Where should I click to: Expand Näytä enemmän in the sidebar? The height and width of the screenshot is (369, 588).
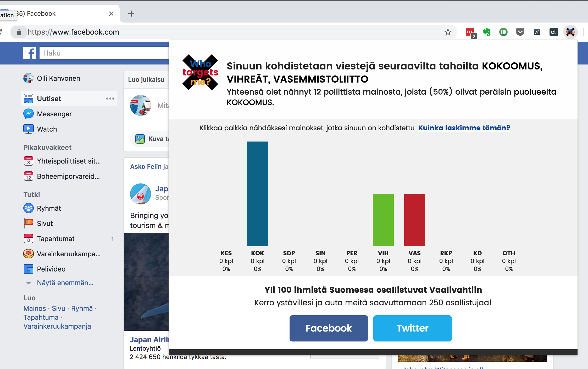tap(65, 283)
